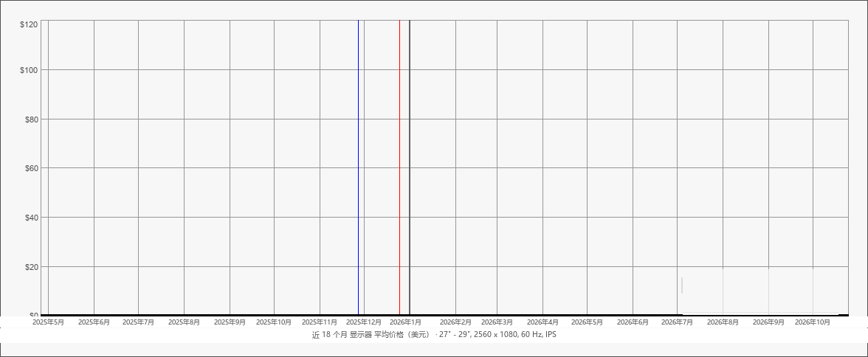Click the $60 y-axis label

pos(30,167)
